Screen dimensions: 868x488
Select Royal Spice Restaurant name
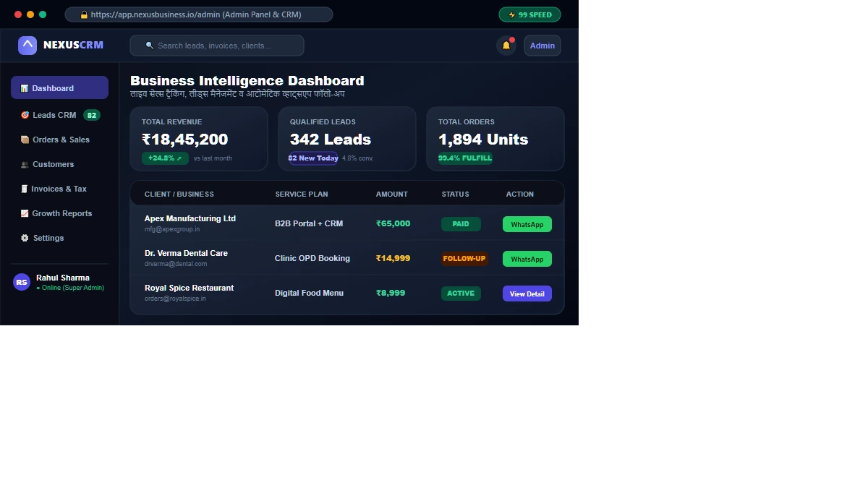pyautogui.click(x=189, y=288)
